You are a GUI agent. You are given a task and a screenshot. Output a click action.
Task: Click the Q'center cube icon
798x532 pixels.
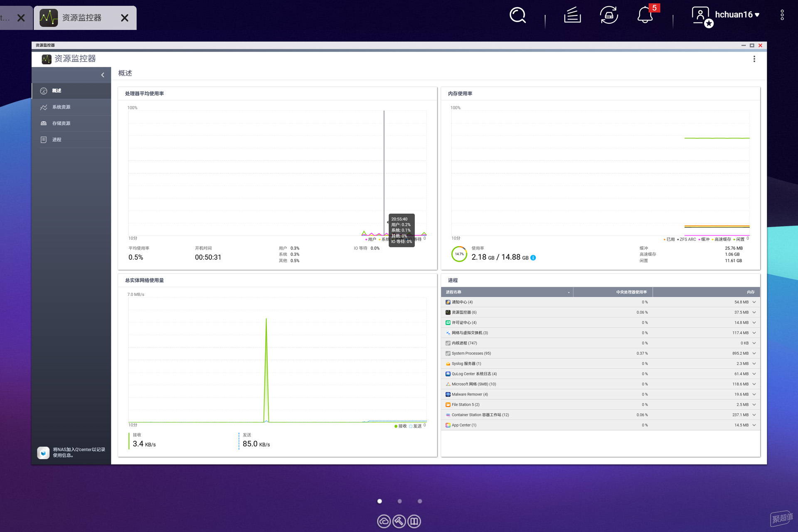tap(43, 453)
